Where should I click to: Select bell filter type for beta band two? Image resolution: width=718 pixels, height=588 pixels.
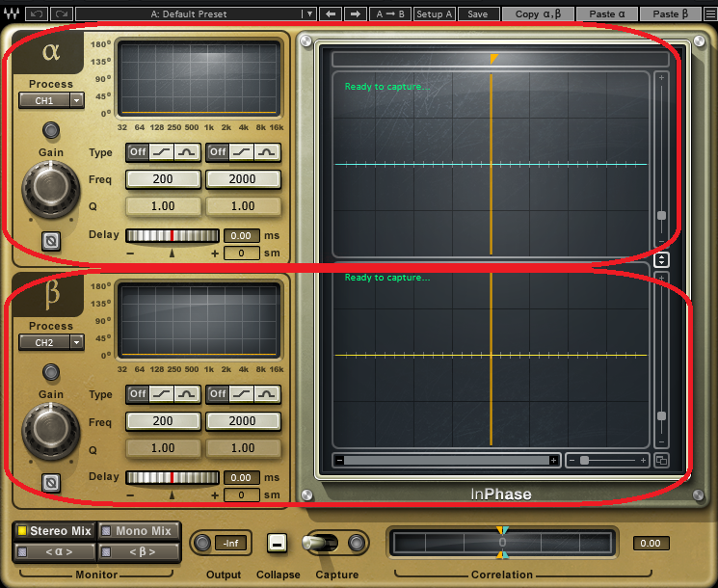266,394
